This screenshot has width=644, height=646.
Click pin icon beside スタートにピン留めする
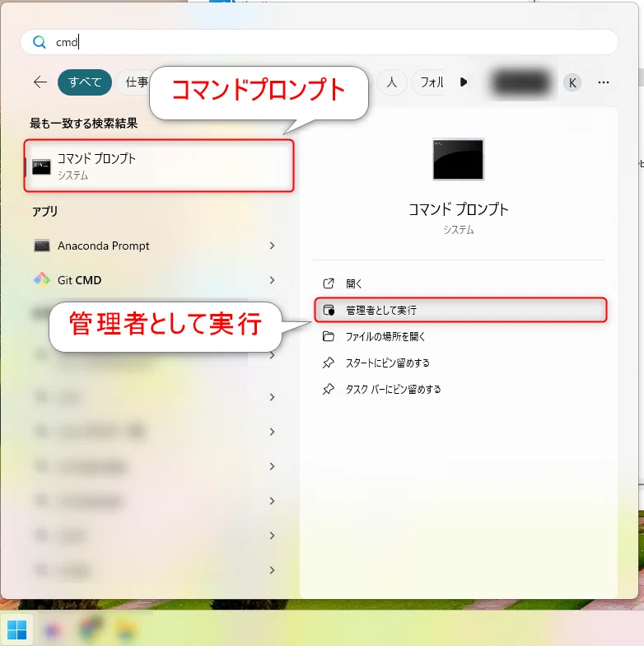(328, 363)
